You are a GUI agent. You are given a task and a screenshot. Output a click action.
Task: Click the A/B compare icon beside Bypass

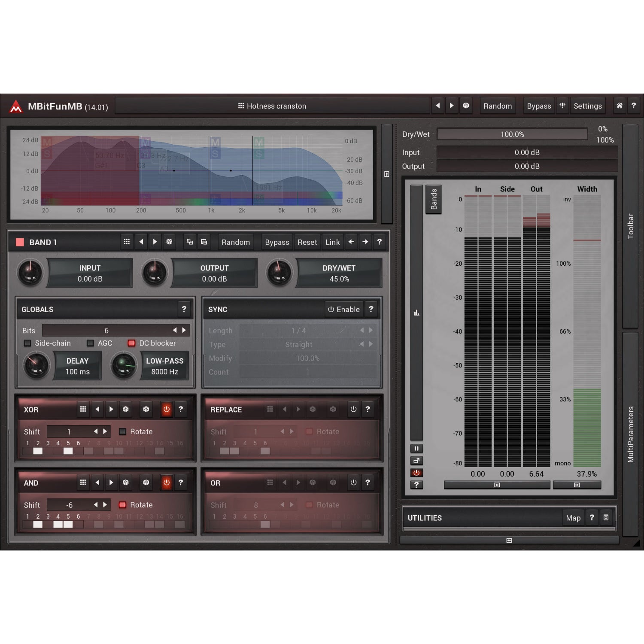(562, 106)
